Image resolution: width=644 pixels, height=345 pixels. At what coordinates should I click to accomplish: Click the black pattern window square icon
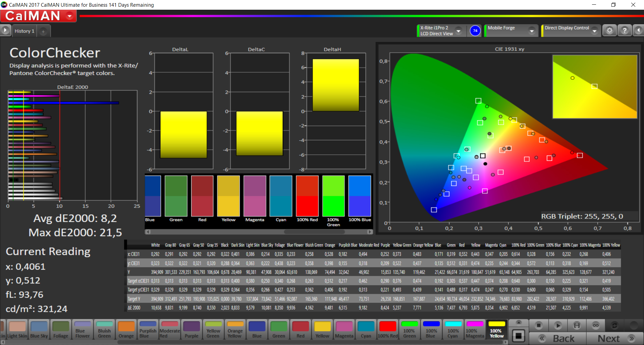[519, 336]
